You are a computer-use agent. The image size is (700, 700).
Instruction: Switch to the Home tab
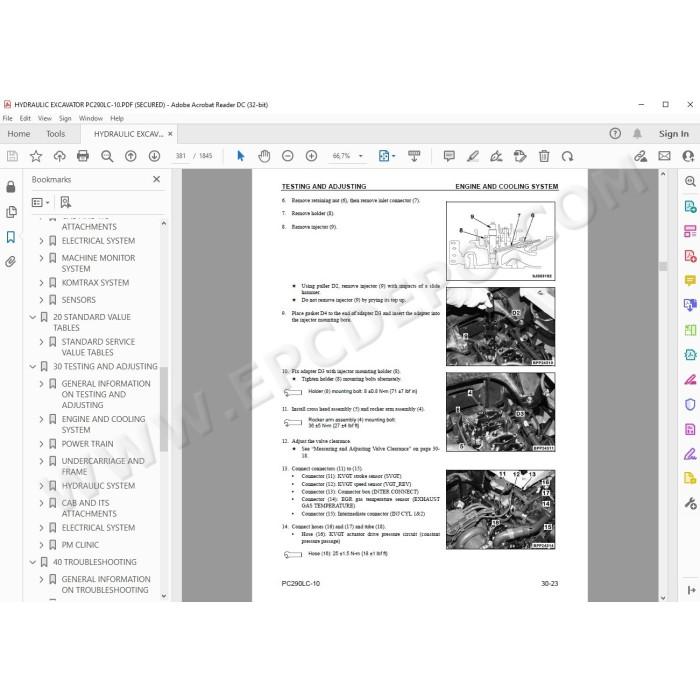click(x=19, y=133)
